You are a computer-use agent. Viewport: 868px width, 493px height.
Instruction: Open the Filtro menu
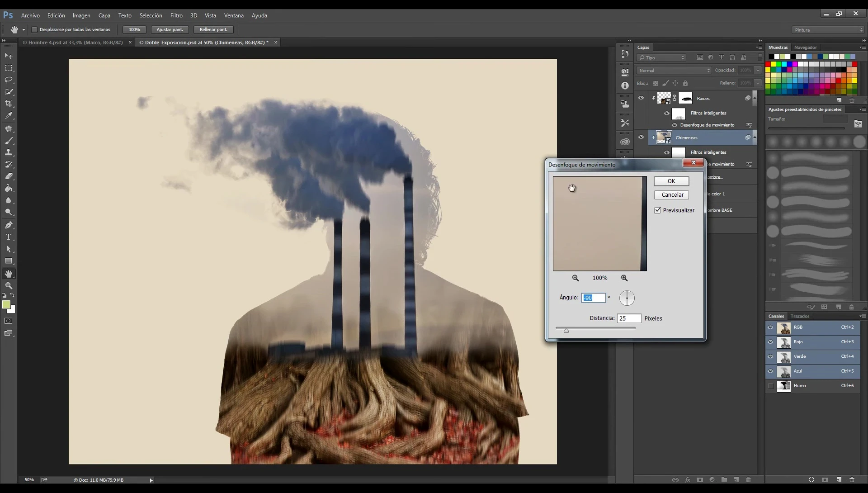pyautogui.click(x=176, y=15)
